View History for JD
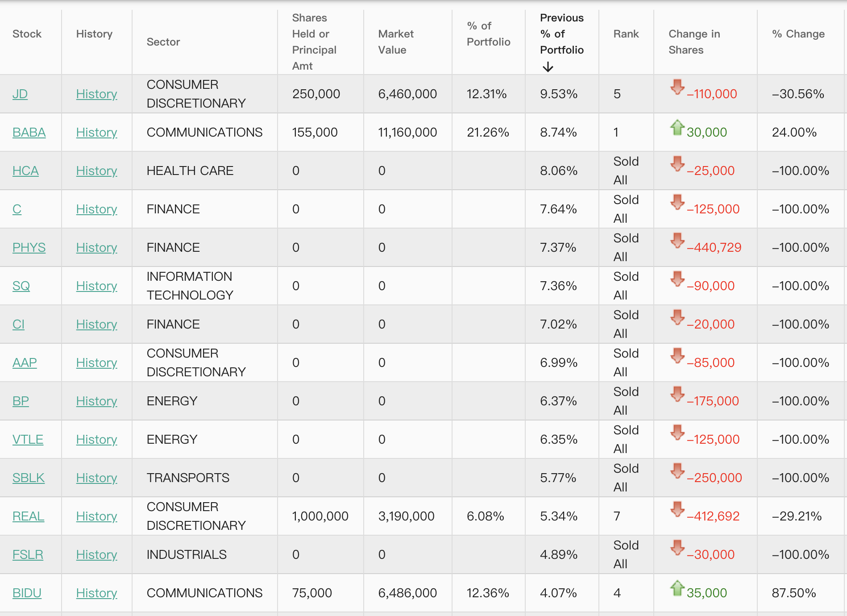The height and width of the screenshot is (616, 847). pos(97,94)
